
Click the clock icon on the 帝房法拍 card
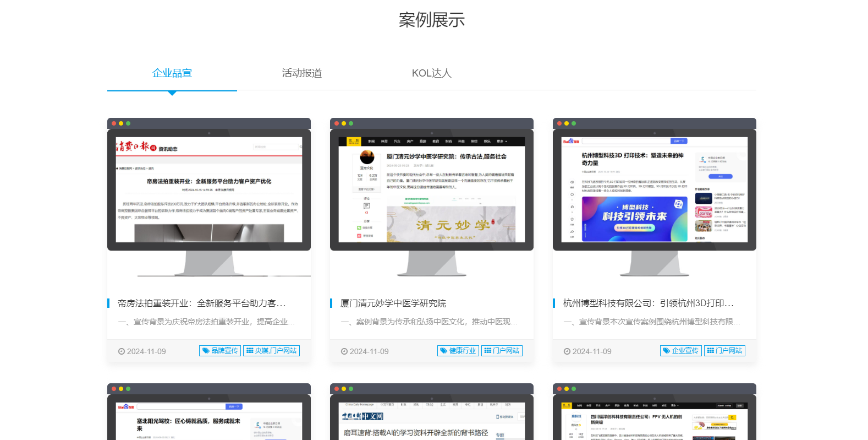point(122,351)
